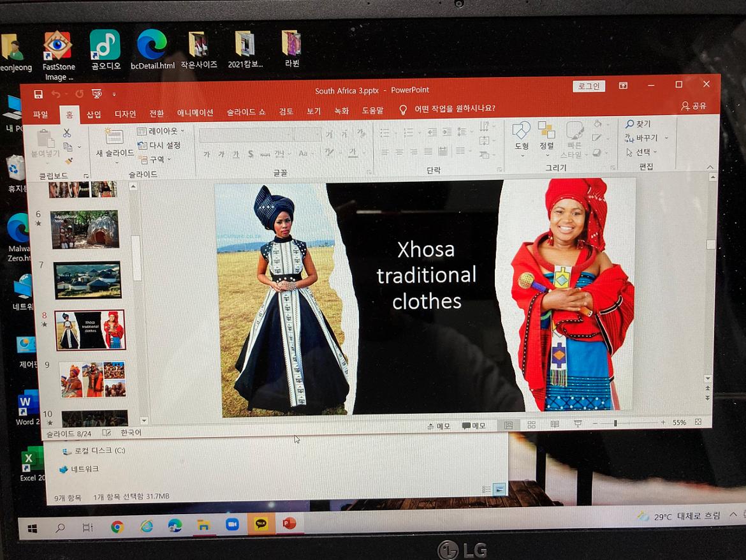Open Reading View from status bar

click(x=555, y=424)
